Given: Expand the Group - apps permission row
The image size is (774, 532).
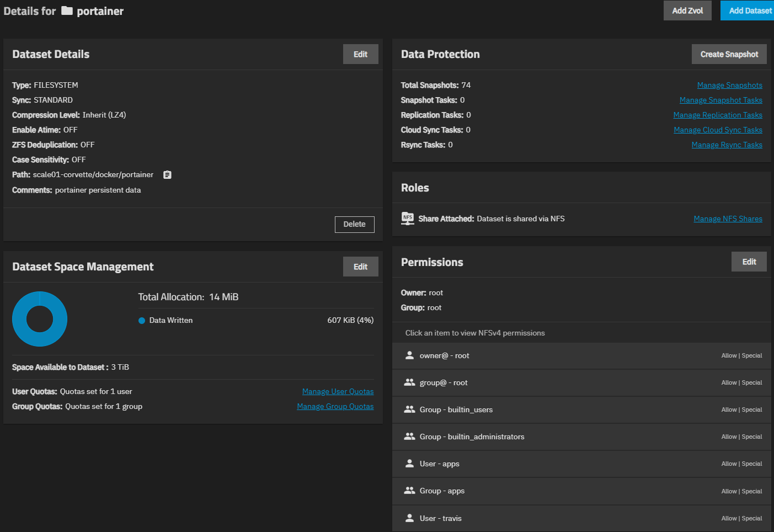Looking at the screenshot, I should point(581,491).
